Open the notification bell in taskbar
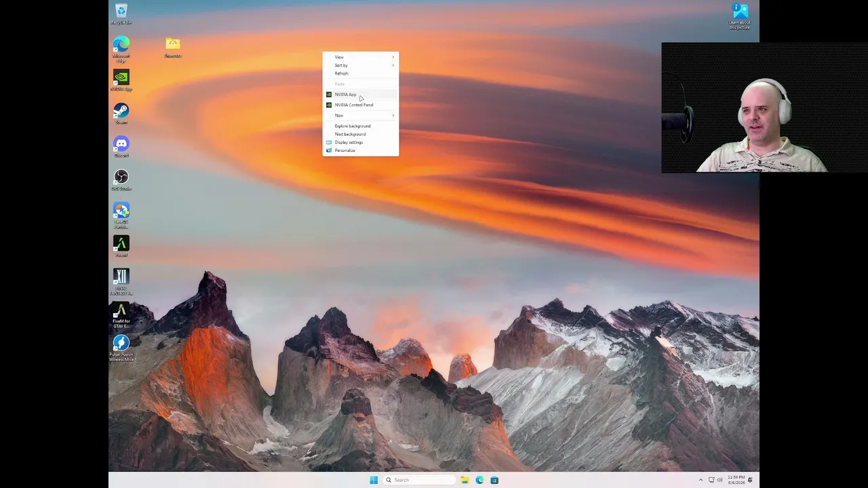868x488 pixels. pos(750,480)
